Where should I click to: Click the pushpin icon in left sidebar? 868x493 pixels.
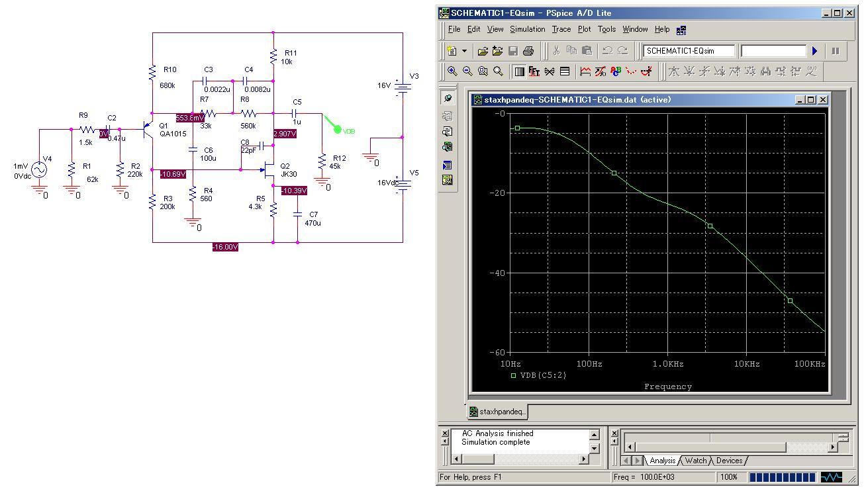448,98
